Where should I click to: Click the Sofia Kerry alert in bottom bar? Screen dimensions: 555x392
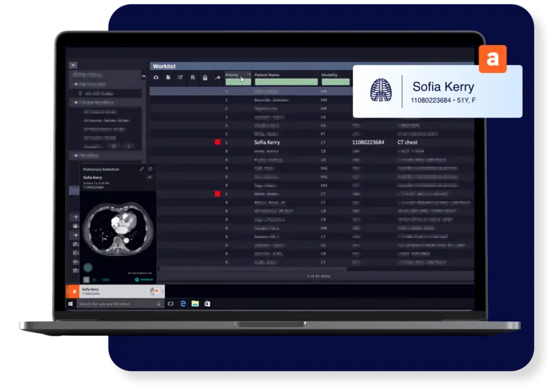115,291
